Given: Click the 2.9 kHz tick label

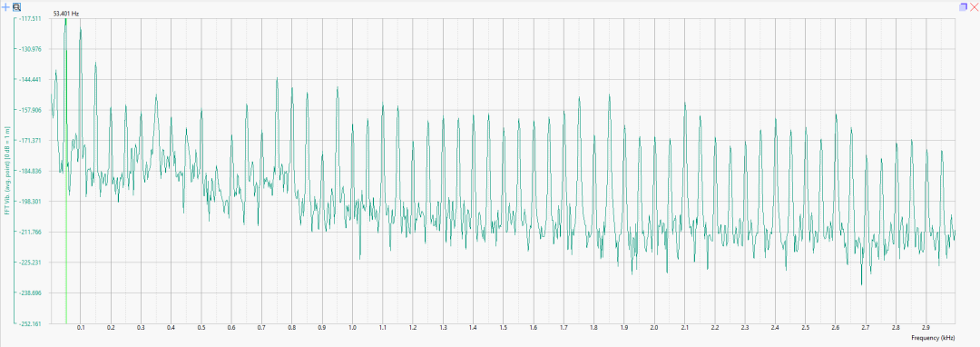Looking at the screenshot, I should tap(926, 328).
